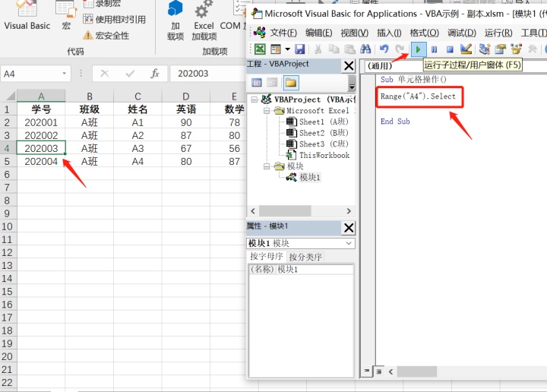Click the Copy icon in VBA toolbar
The height and width of the screenshot is (392, 547).
tap(334, 49)
